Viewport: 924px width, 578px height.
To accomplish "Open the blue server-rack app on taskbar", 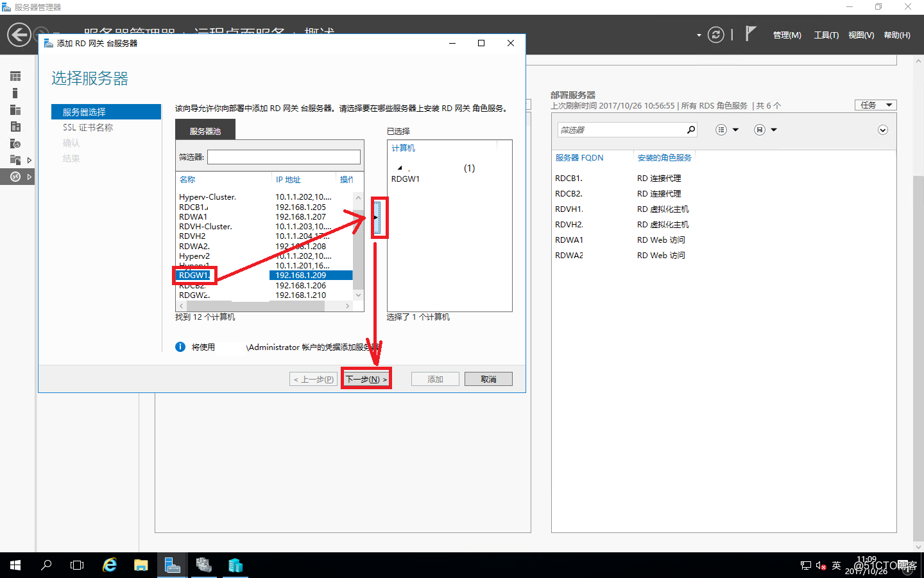I will tap(235, 565).
